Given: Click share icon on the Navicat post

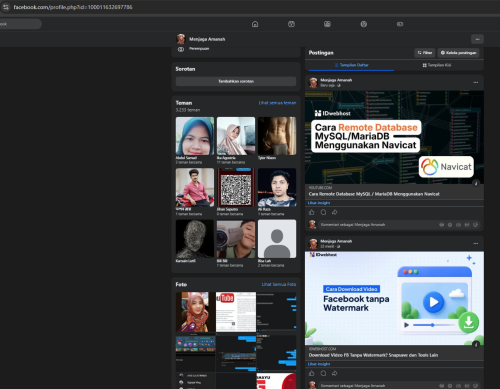Looking at the screenshot, I should tap(335, 212).
